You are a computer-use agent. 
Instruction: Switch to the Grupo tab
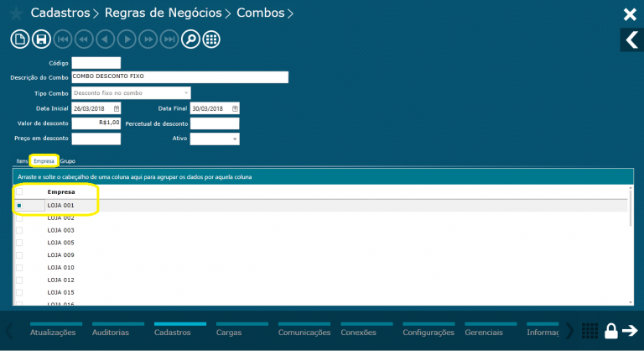(68, 161)
